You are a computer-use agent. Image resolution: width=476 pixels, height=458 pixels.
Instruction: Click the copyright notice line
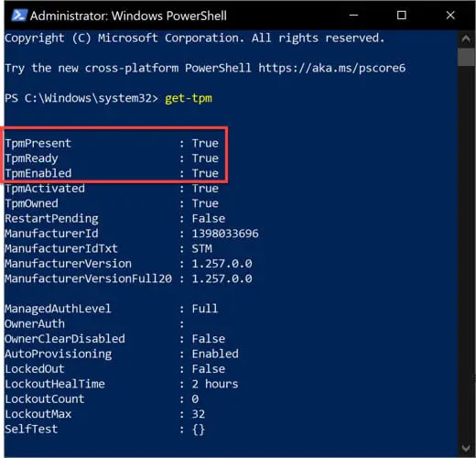pos(194,38)
